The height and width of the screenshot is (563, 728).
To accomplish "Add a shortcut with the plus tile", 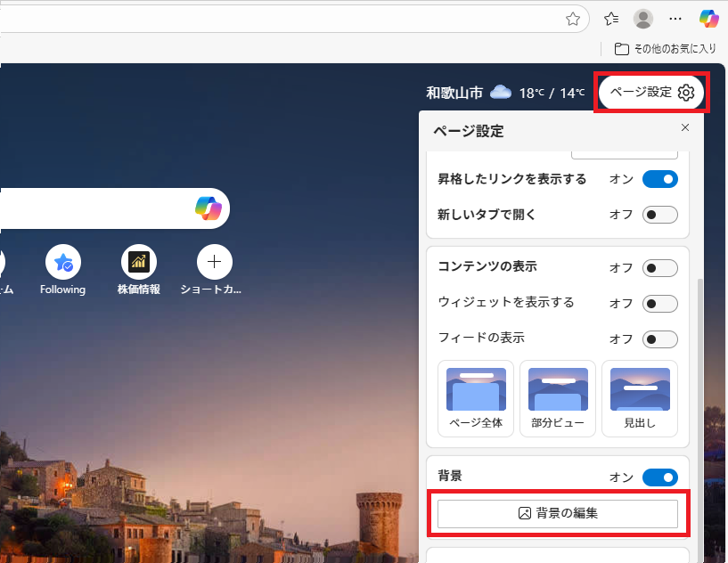I will tap(214, 262).
